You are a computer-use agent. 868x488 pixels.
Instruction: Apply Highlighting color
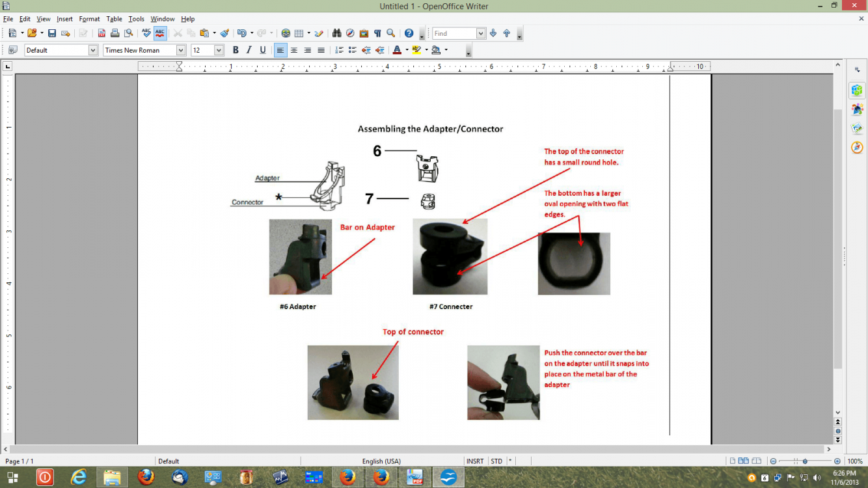(416, 50)
